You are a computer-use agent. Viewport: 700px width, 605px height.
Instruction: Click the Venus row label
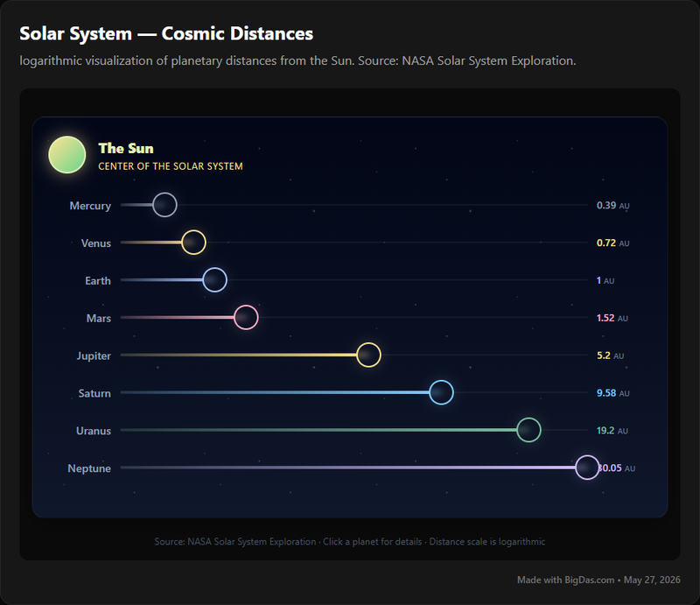click(x=96, y=243)
